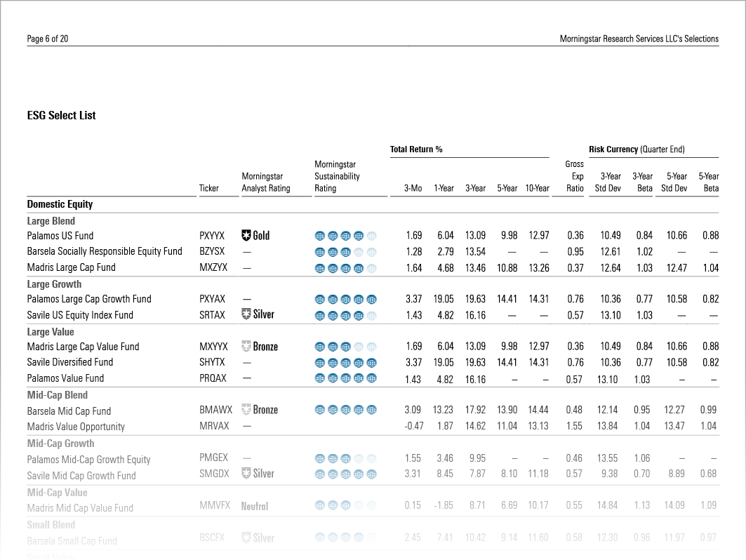This screenshot has width=746, height=560.
Task: Click the Bronze badge icon for Madris Large Cap Value Fund
Action: pyautogui.click(x=246, y=346)
